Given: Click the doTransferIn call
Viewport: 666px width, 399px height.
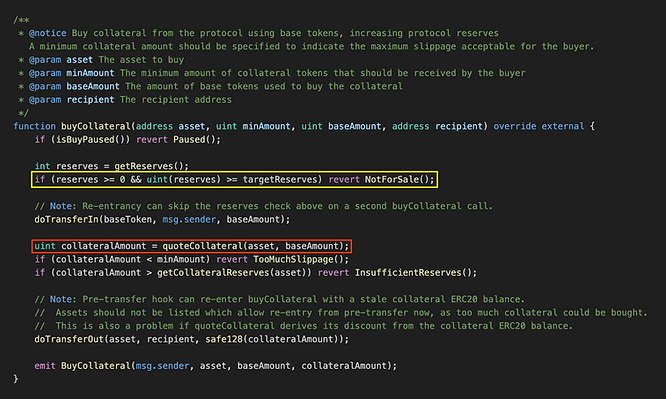Looking at the screenshot, I should [162, 219].
